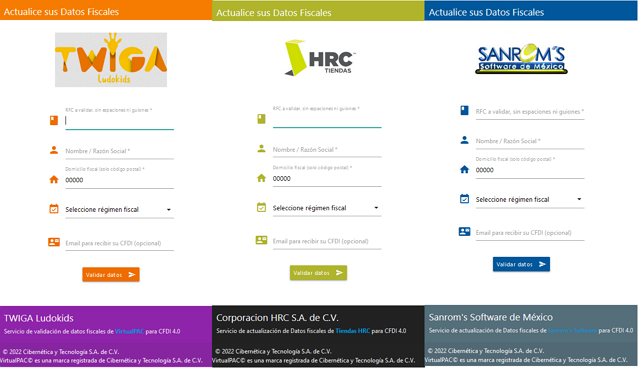Focus the RFC input field in TWIGA form
This screenshot has width=638, height=368.
point(119,121)
